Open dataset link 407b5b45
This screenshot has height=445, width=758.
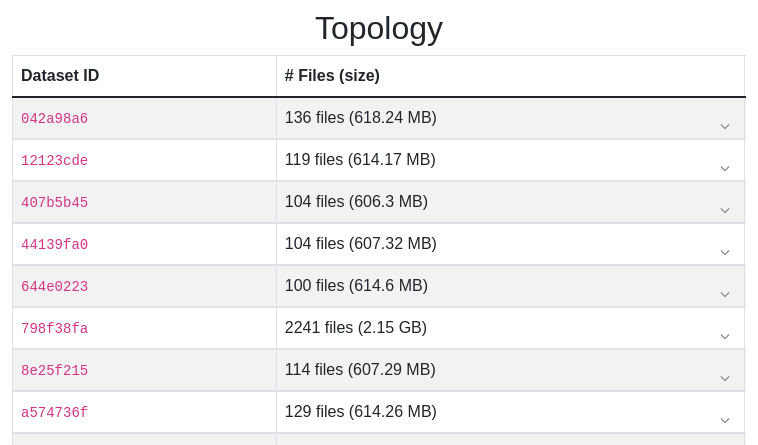[55, 202]
